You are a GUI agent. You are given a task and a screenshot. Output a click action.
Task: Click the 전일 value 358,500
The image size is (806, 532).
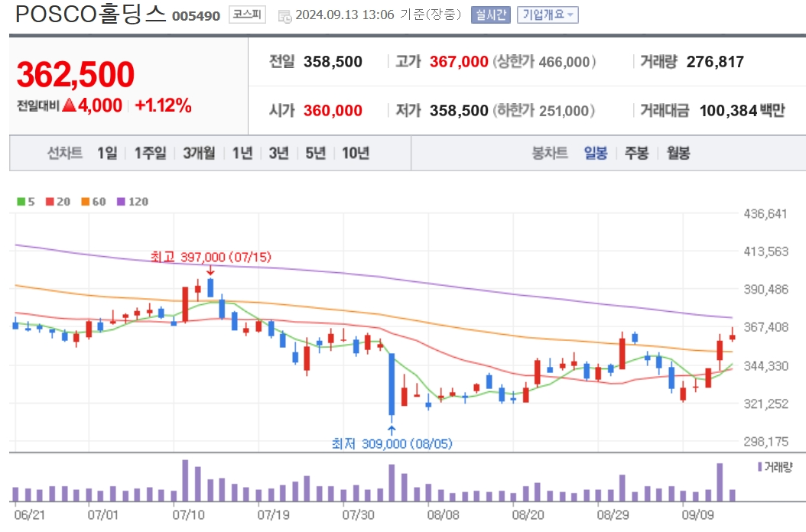(x=333, y=62)
